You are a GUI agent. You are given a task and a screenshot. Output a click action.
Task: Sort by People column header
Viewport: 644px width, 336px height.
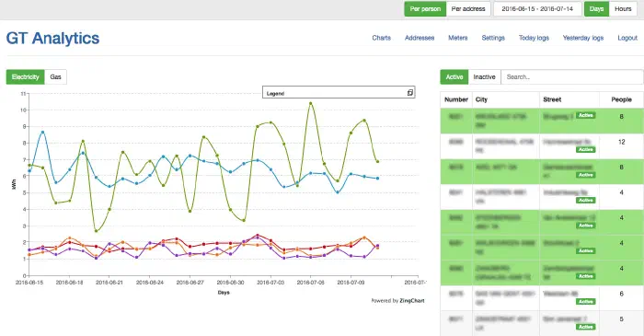click(621, 99)
